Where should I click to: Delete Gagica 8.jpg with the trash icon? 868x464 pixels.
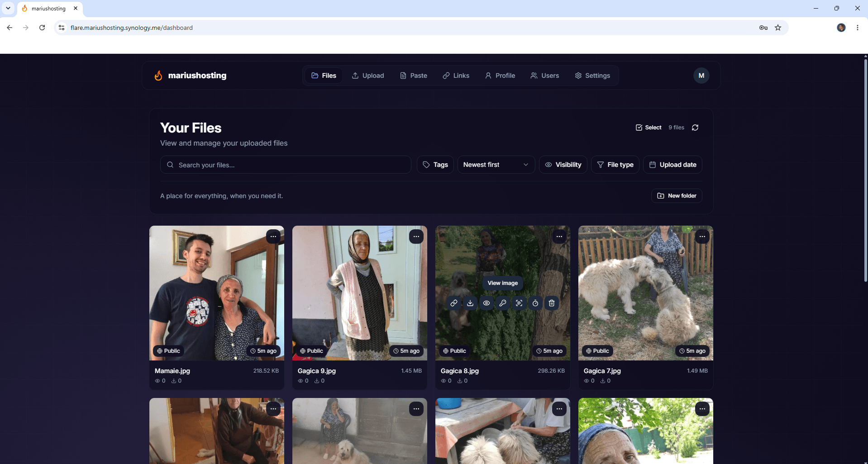pos(552,303)
